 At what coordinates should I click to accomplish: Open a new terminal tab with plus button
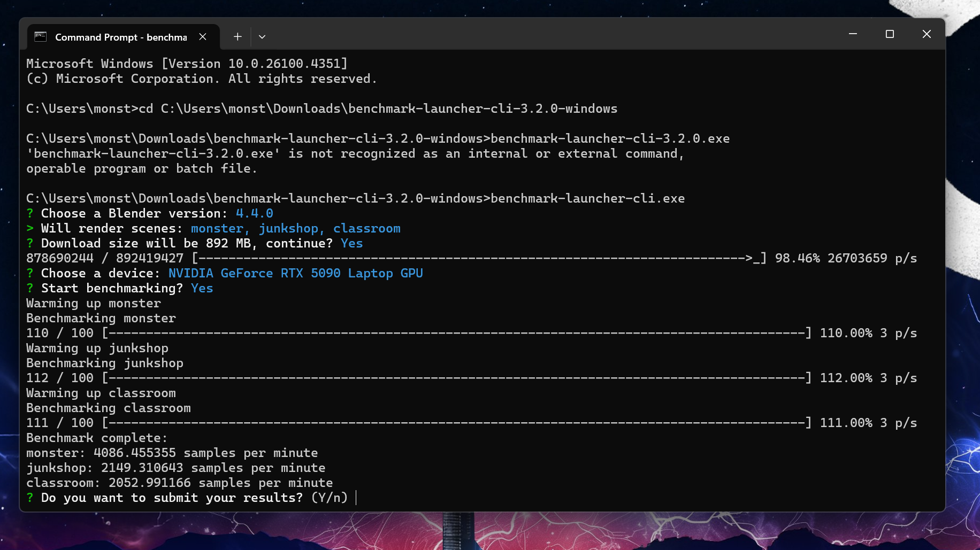(238, 37)
